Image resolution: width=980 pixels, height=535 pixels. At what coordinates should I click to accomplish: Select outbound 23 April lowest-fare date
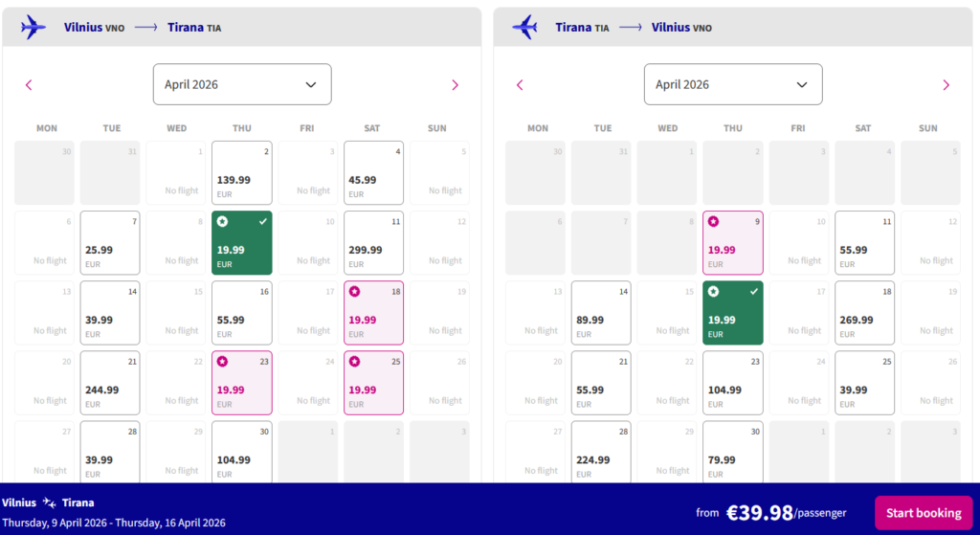pos(241,383)
